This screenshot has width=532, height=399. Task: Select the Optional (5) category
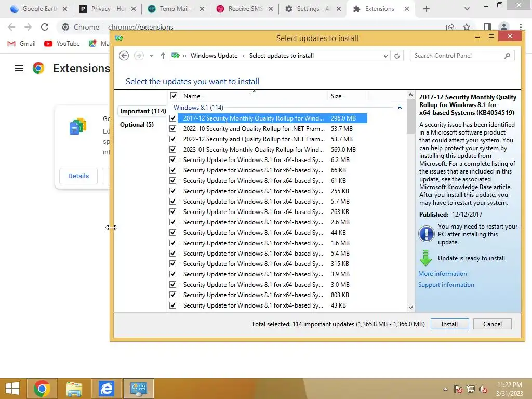pos(137,125)
